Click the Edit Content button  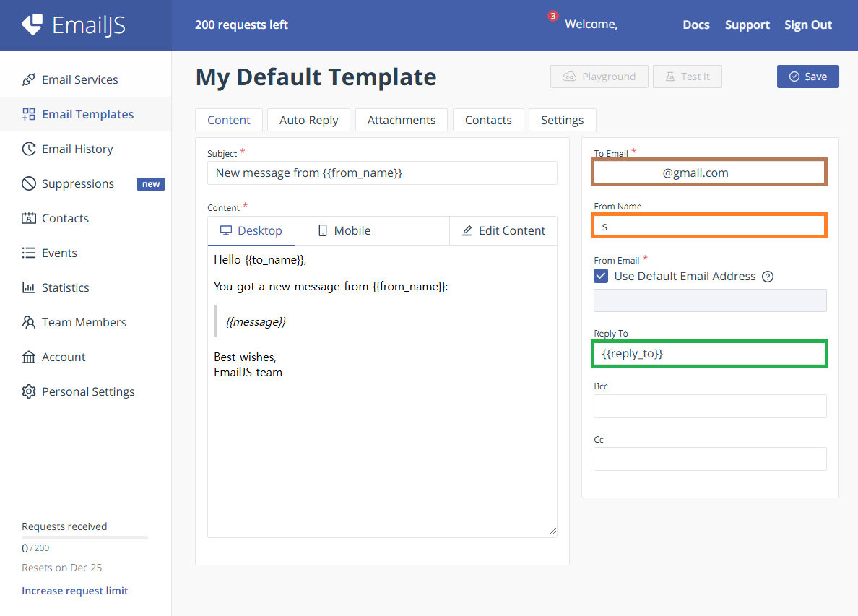coord(503,230)
